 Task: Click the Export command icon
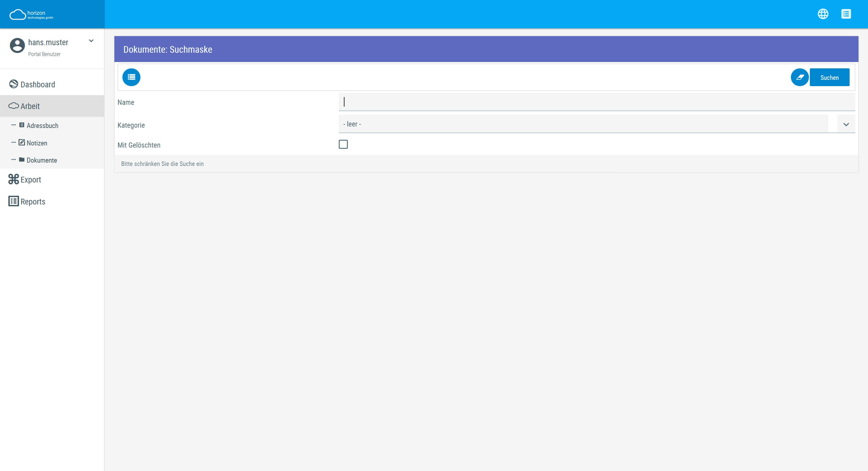14,179
